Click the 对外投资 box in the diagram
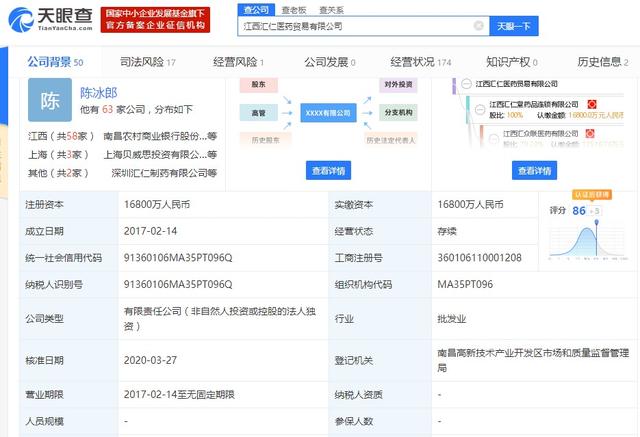640x437 pixels. [x=398, y=85]
